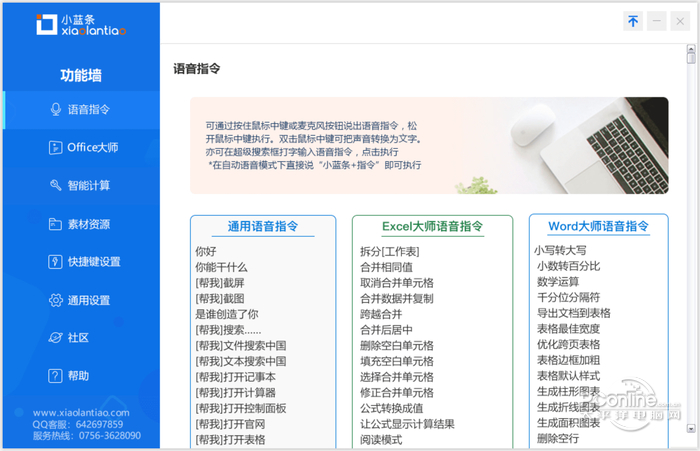Open the 语音指令 sidebar item
Viewport: 700px width, 451px height.
(x=81, y=110)
